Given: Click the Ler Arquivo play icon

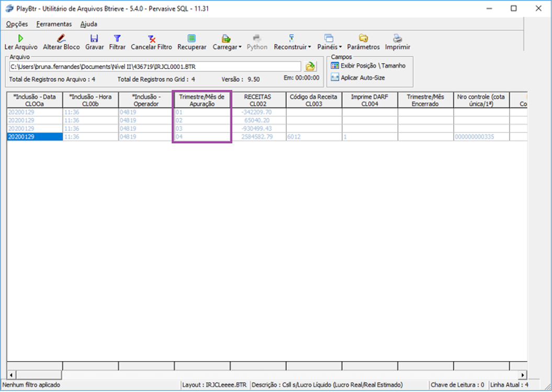Looking at the screenshot, I should click(20, 39).
